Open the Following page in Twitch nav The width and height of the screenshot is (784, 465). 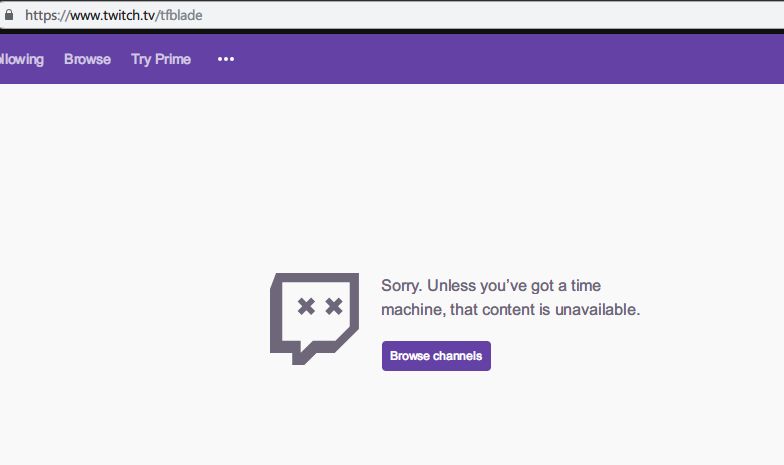coord(22,59)
